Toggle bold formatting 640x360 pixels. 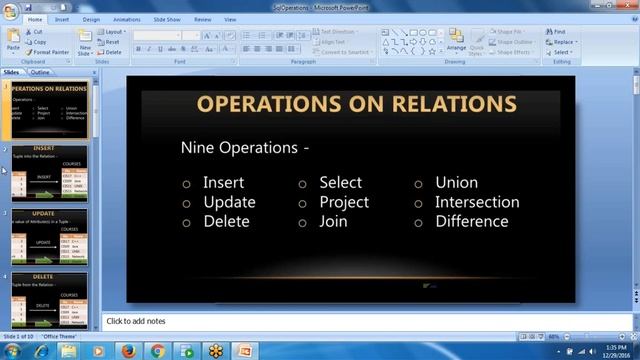(138, 49)
